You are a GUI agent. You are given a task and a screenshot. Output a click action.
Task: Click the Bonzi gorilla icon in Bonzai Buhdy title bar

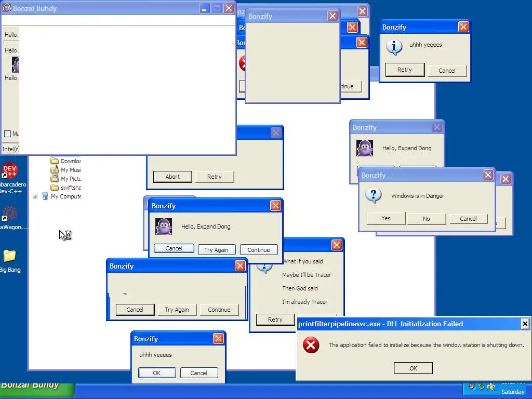pos(6,8)
